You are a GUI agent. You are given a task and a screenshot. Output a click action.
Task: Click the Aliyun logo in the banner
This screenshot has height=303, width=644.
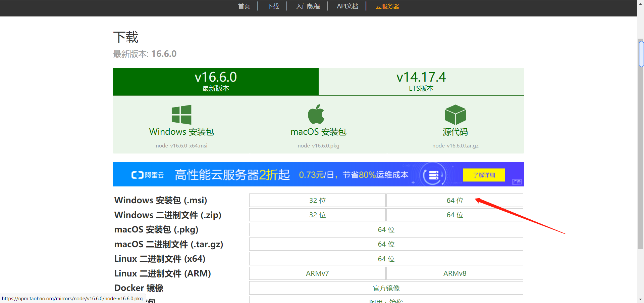coord(148,175)
